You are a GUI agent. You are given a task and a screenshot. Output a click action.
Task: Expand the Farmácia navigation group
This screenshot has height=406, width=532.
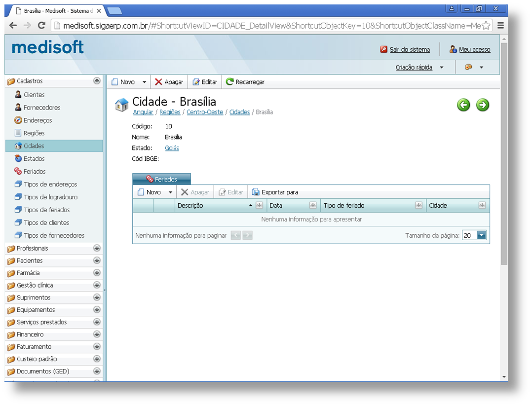(97, 273)
